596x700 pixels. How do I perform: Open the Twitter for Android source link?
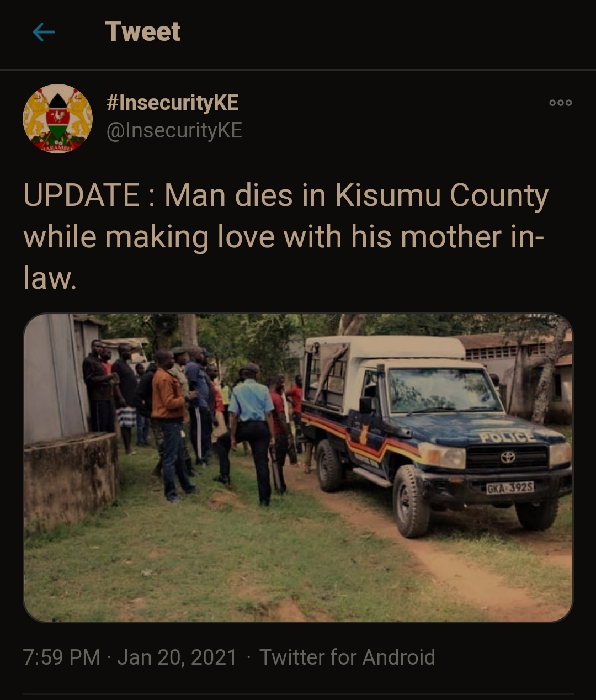click(x=347, y=657)
